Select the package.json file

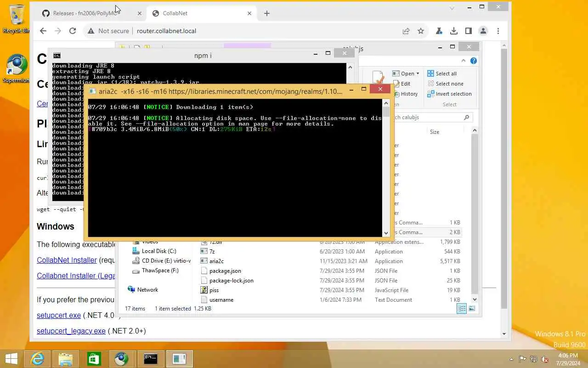click(x=225, y=270)
